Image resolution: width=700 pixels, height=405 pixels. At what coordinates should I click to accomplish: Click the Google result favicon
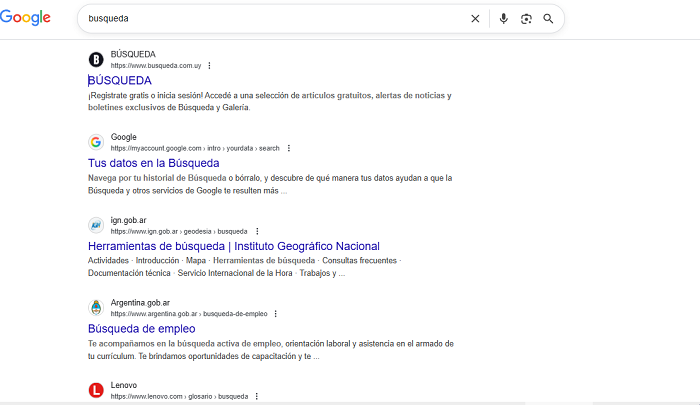pos(96,142)
